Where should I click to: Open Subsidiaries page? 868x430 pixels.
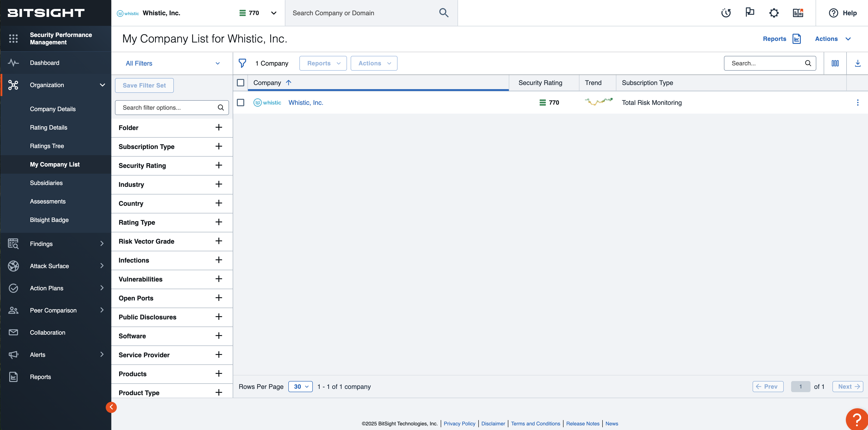pyautogui.click(x=46, y=183)
